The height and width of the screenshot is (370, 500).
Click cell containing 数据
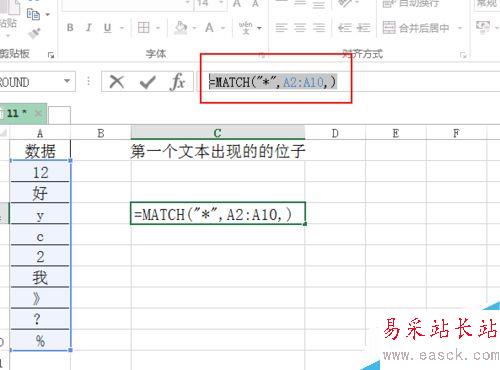40,151
